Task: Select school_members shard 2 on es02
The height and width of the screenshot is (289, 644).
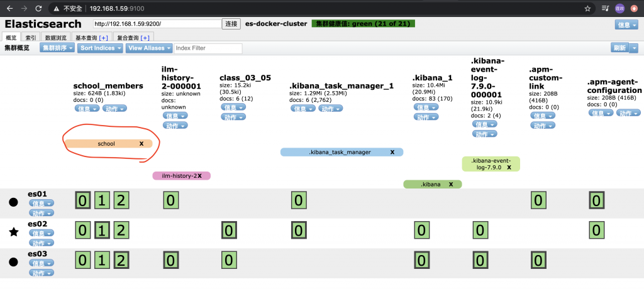Action: (x=121, y=231)
